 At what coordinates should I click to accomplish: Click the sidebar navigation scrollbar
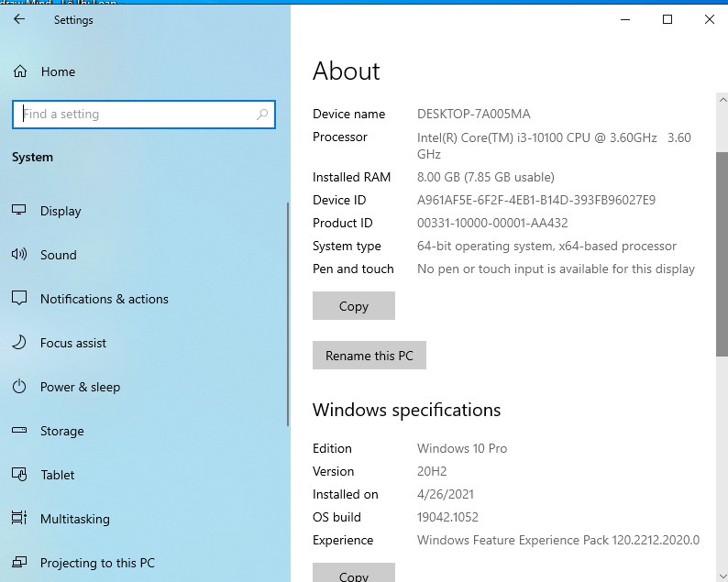[x=288, y=312]
